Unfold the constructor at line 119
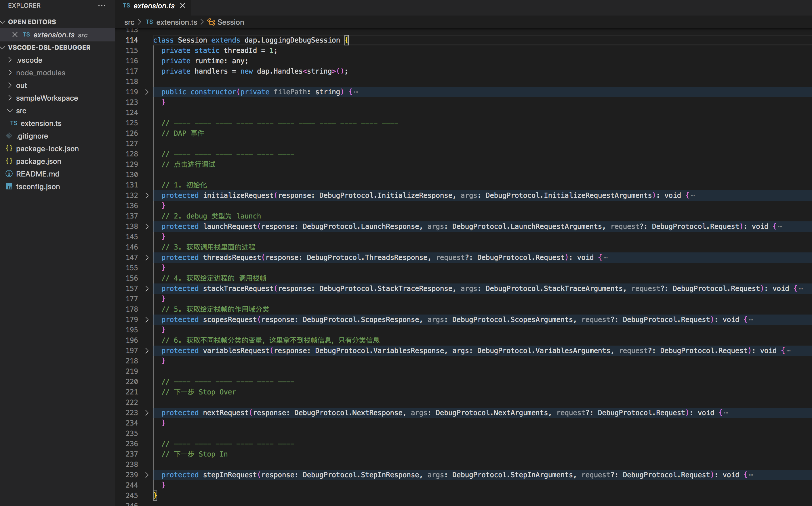 pos(147,92)
